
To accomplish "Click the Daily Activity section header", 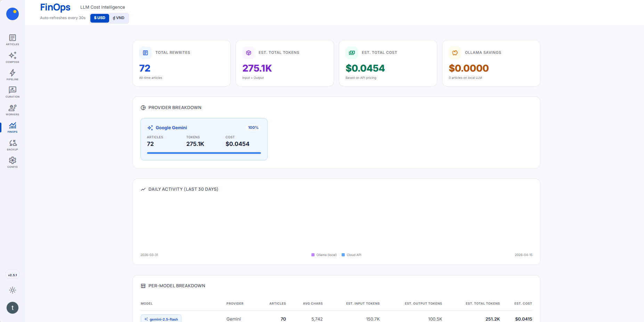I will pos(179,189).
